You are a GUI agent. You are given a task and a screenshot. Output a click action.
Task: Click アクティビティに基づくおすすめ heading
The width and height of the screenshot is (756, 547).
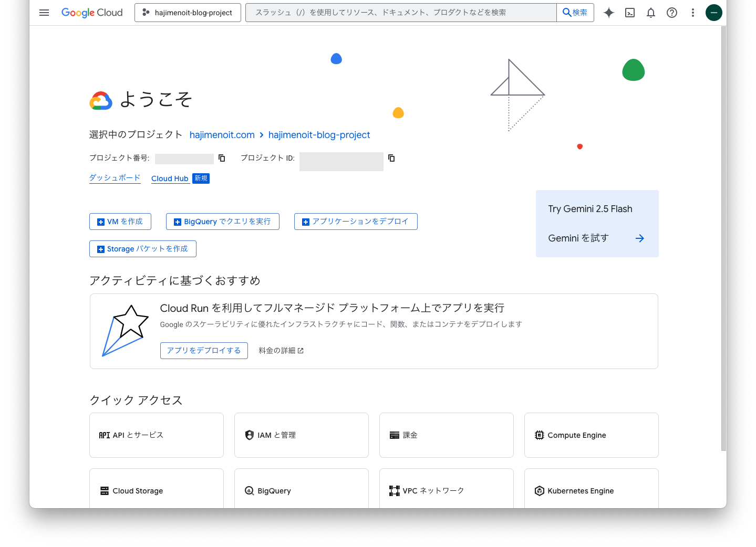(x=175, y=281)
